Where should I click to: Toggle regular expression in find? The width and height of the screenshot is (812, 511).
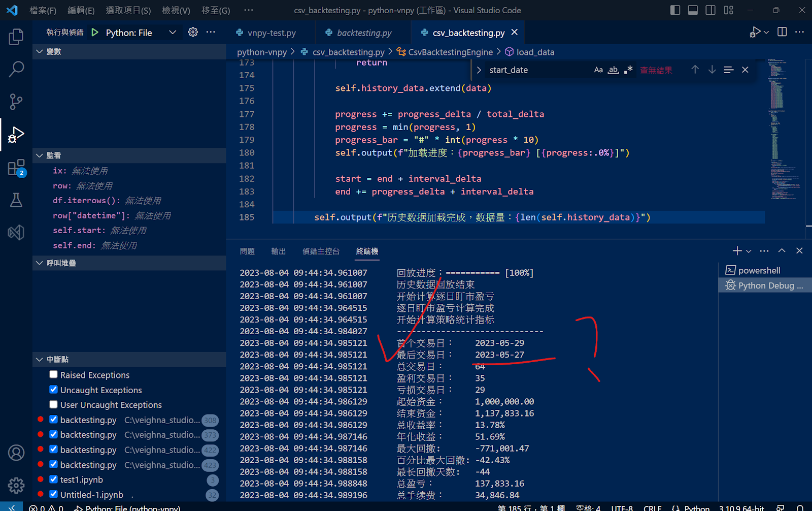tap(628, 70)
